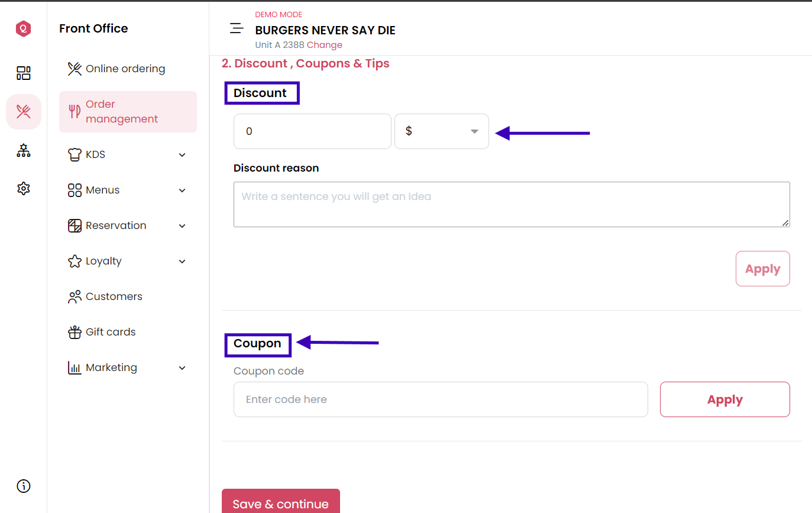Toggle the hamburger menu icon
This screenshot has width=812, height=513.
coord(237,28)
